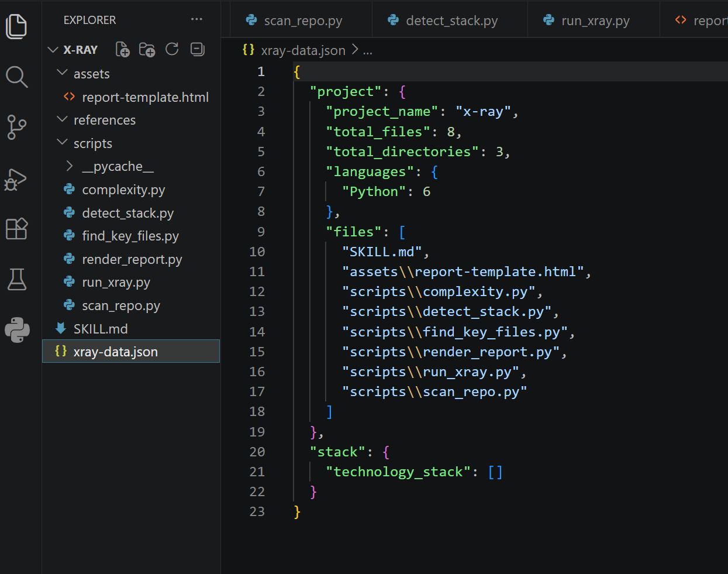
Task: Collapse the X-RAY root folder
Action: click(53, 50)
